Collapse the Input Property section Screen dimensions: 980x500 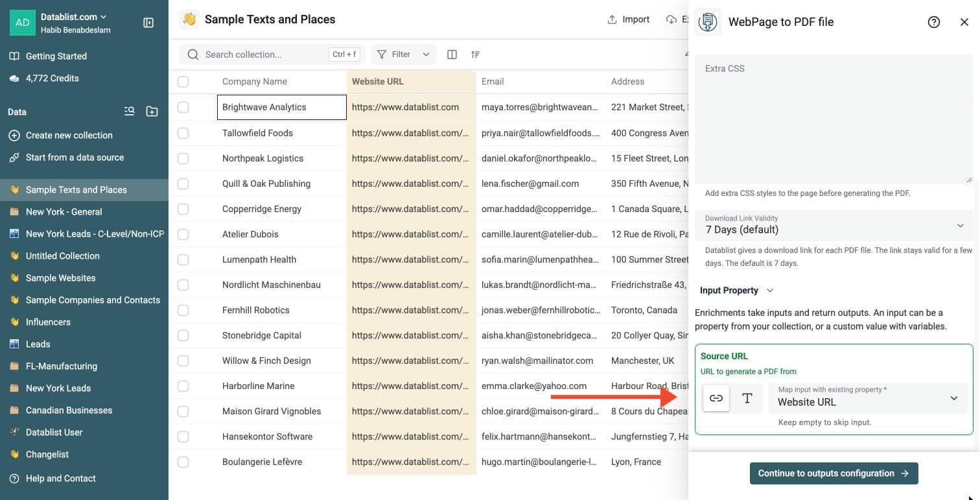737,291
